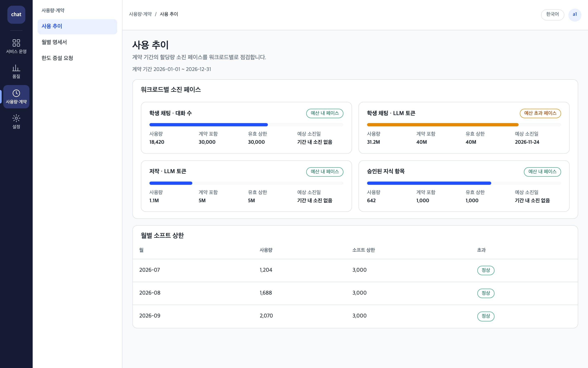Click 사용 추이 breadcrumb text
Image resolution: width=588 pixels, height=368 pixels.
click(x=169, y=14)
